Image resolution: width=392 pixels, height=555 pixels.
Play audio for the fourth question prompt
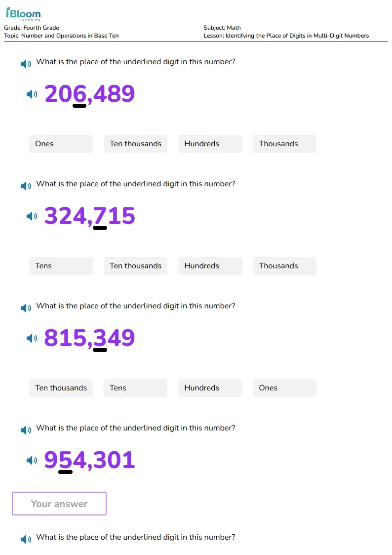(26, 430)
